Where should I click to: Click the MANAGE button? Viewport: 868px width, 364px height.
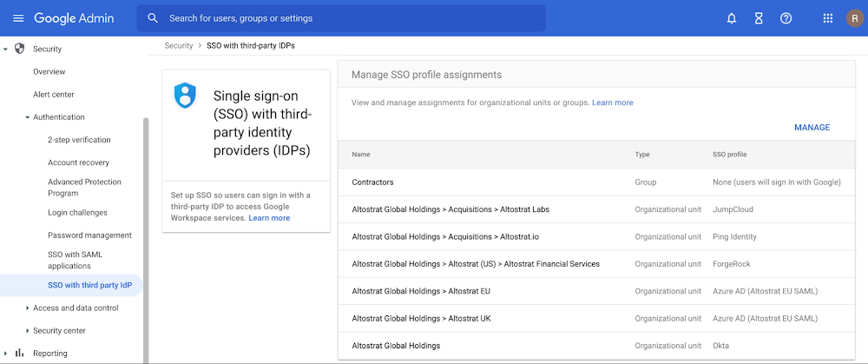coord(812,128)
